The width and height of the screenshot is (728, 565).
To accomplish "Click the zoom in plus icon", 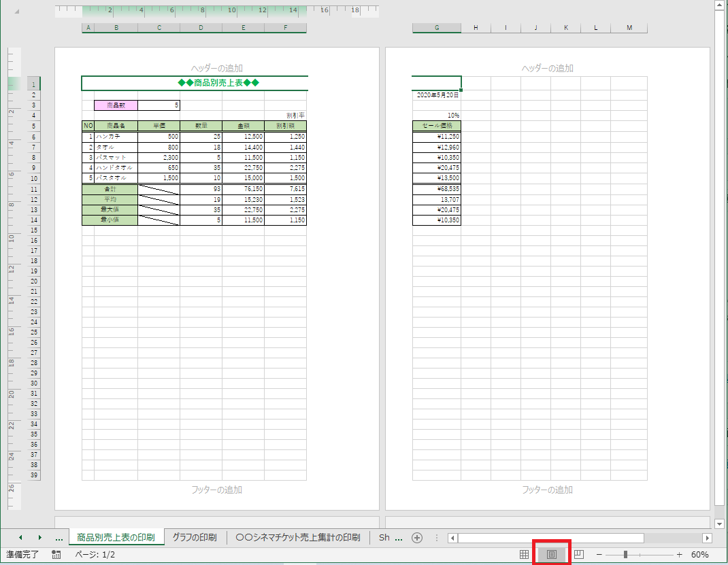I will [x=679, y=555].
